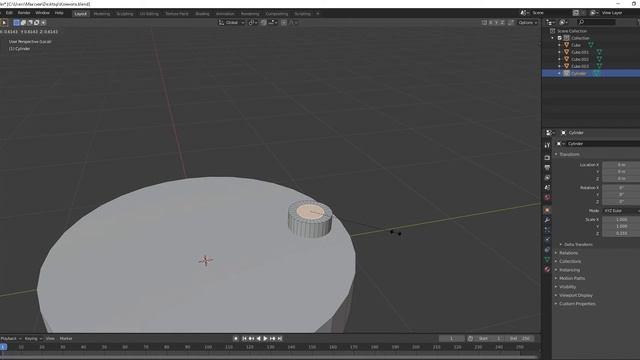Jump to next keyframe

pyautogui.click(x=273, y=338)
